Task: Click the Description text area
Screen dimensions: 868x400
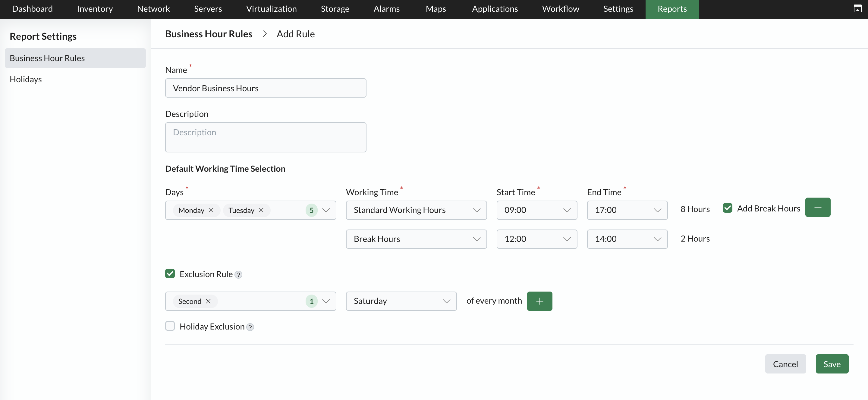Action: (x=266, y=137)
